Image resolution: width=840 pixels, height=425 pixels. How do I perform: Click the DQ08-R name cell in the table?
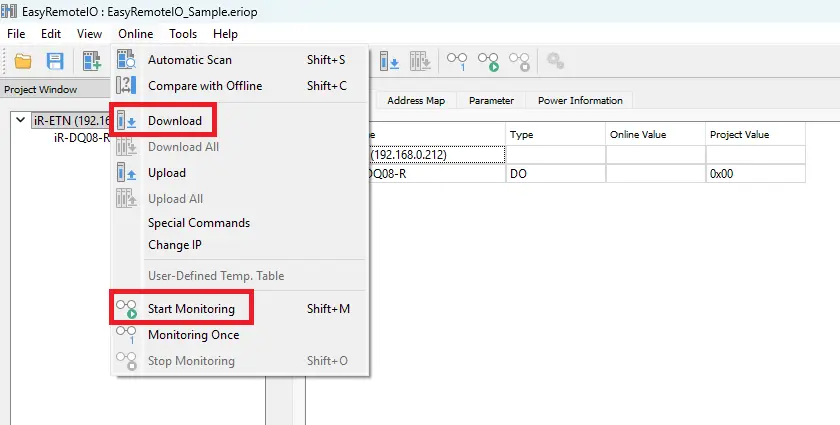click(x=437, y=174)
